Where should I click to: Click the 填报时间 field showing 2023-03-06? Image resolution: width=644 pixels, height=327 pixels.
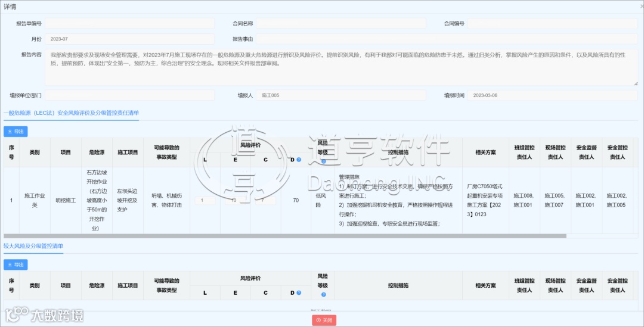tap(552, 95)
